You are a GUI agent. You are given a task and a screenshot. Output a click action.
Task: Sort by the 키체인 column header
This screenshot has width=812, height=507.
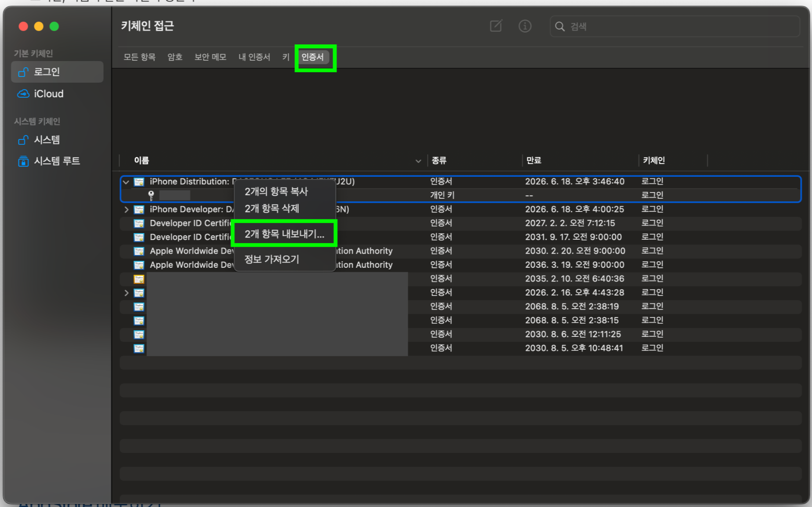pyautogui.click(x=654, y=160)
